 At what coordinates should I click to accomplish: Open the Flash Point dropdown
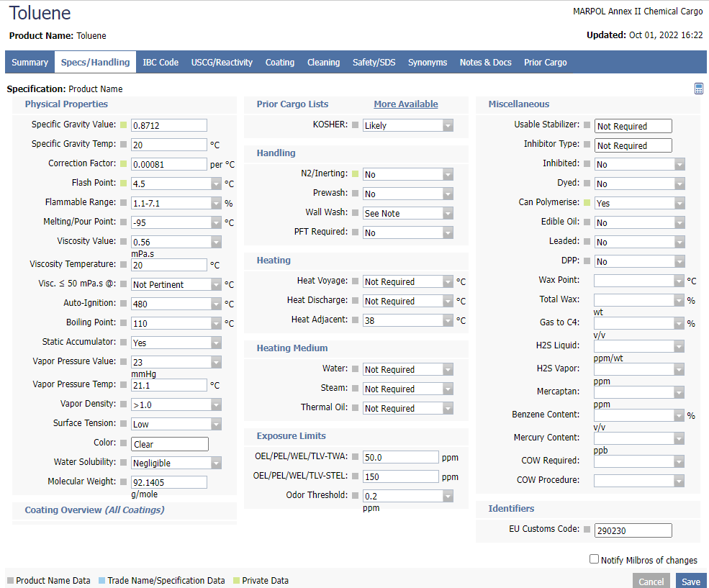pos(216,184)
